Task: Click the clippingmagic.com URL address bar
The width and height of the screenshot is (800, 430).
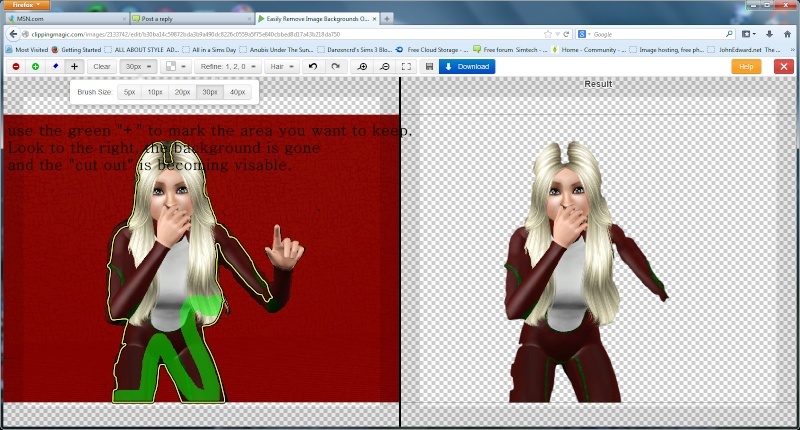Action: pos(281,34)
